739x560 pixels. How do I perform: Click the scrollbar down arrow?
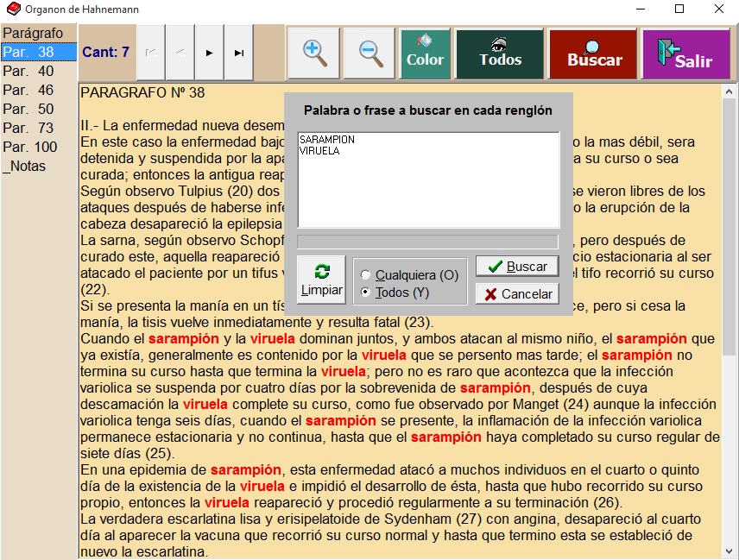(x=730, y=551)
